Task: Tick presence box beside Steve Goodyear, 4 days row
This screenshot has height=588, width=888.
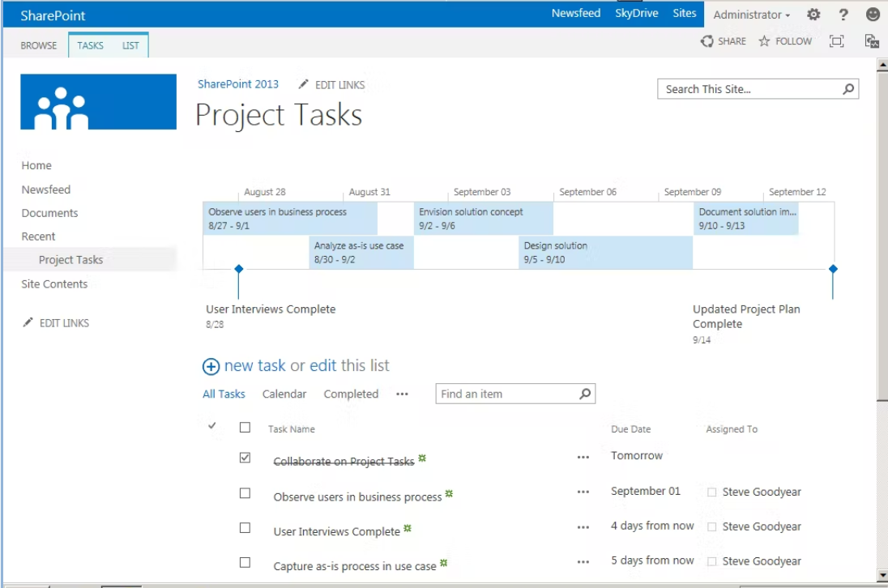Action: pos(712,527)
